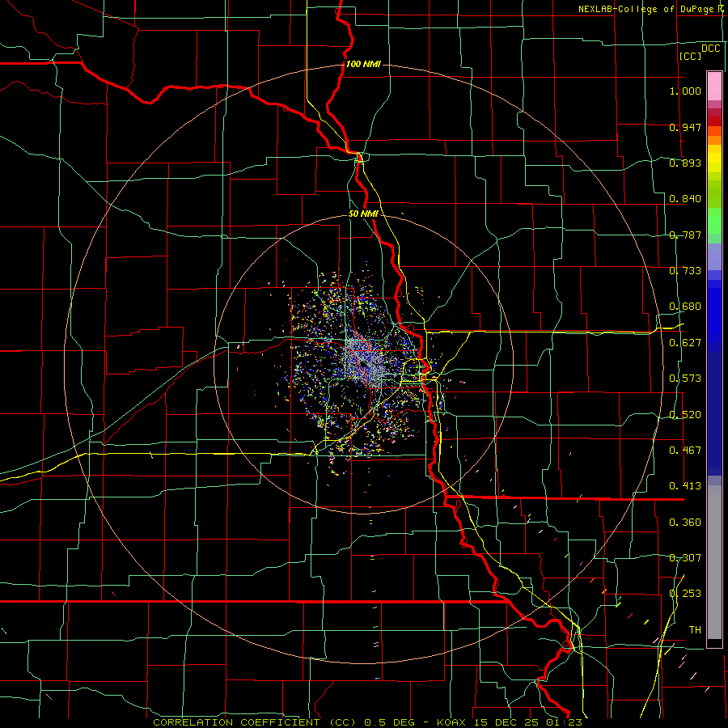Pick the bright blue segment of color bar
The image size is (728, 728).
pos(714,315)
